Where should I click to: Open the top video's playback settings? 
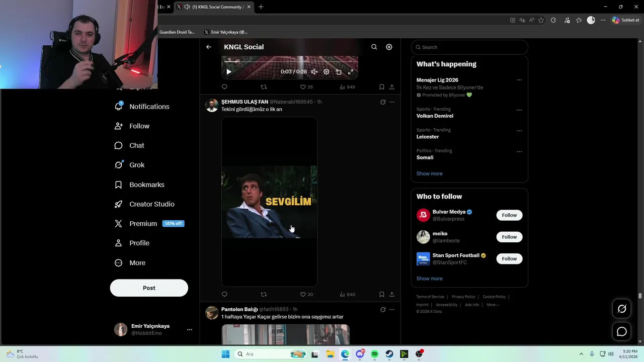[326, 72]
